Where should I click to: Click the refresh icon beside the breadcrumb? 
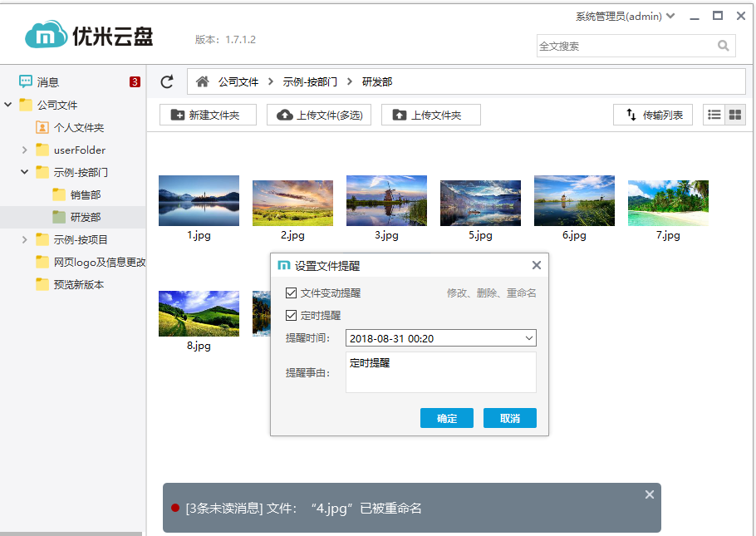click(167, 81)
